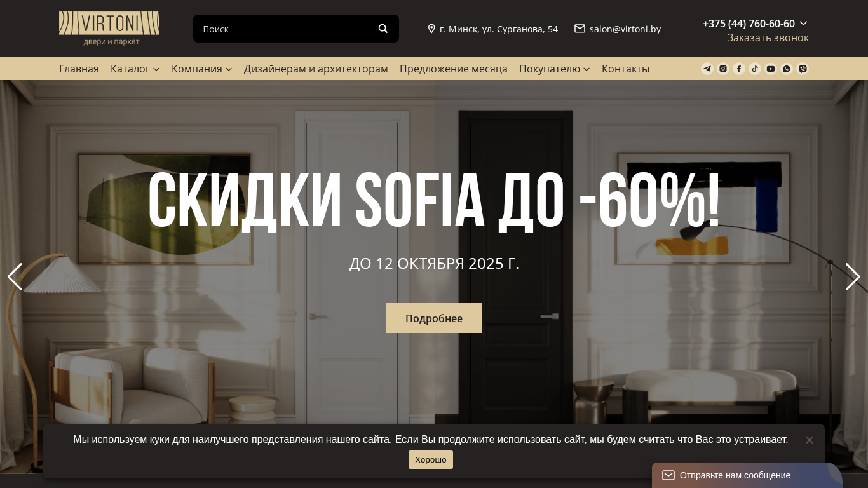Dismiss the cookie notice with X
The height and width of the screenshot is (488, 868).
[x=809, y=440]
